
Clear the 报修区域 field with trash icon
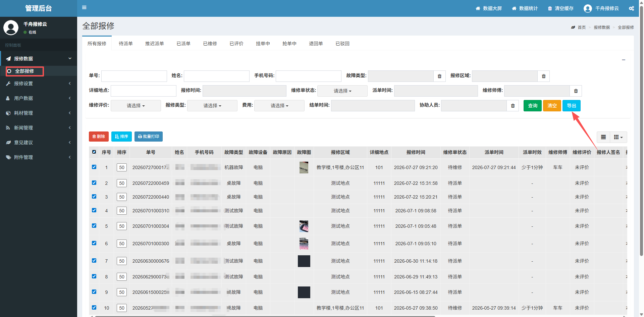[543, 76]
